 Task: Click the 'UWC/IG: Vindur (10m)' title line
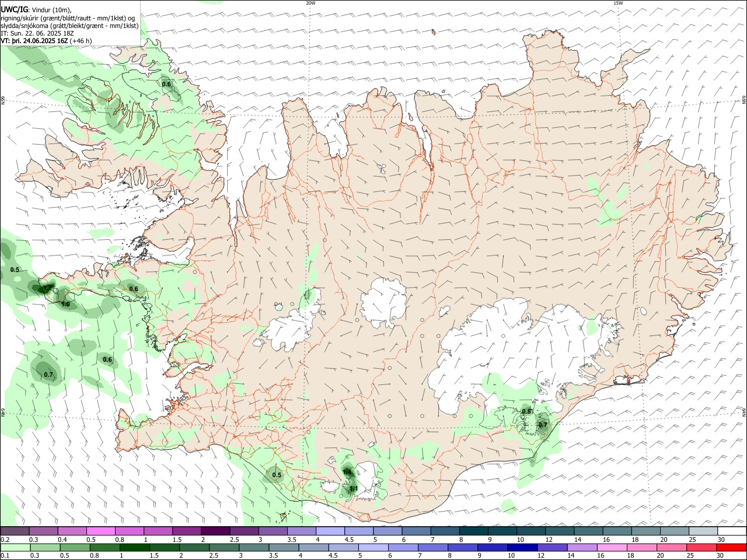(x=36, y=10)
